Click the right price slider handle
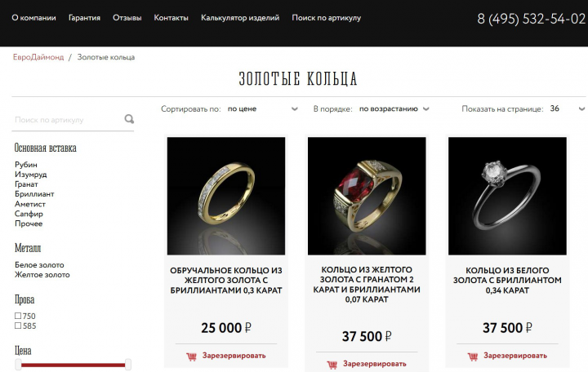Viewport: 588px width, 372px height. (128, 365)
